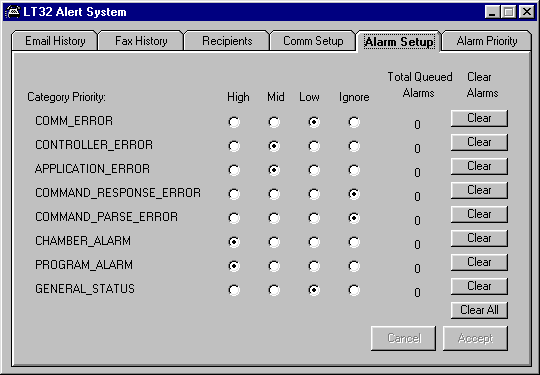Set CONTROLLER_ERROR priority to Low
540x375 pixels.
click(314, 146)
